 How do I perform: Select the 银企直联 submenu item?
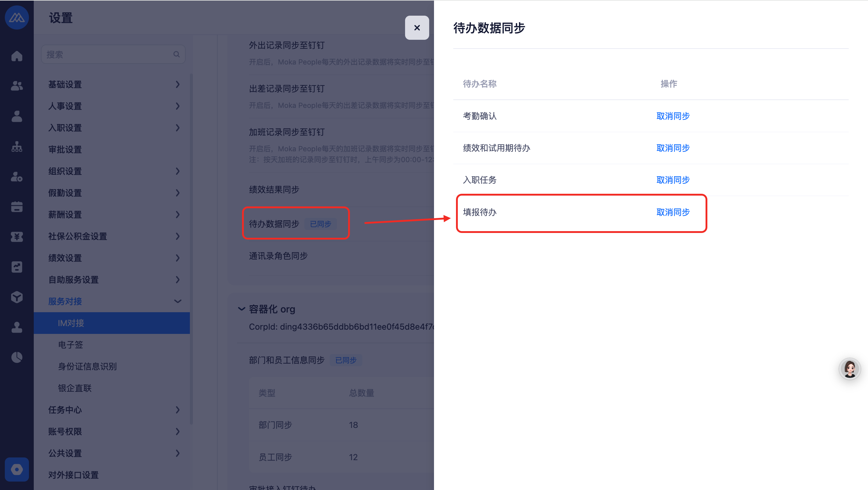click(x=75, y=388)
